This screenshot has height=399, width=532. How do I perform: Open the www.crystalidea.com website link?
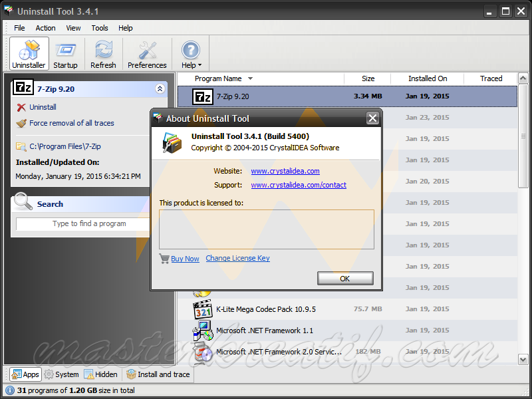[285, 171]
